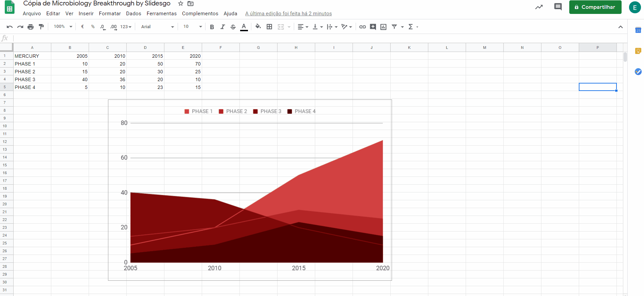Click the Redo icon in the toolbar
This screenshot has width=644, height=296.
coord(20,27)
